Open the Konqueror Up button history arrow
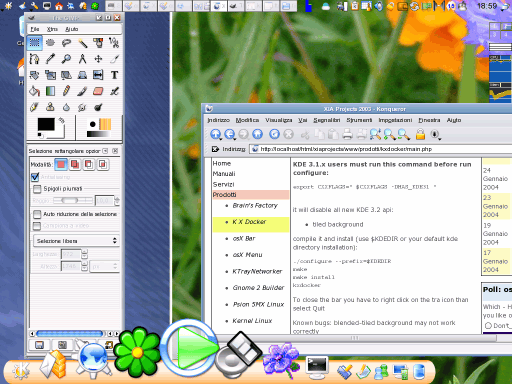 point(220,138)
